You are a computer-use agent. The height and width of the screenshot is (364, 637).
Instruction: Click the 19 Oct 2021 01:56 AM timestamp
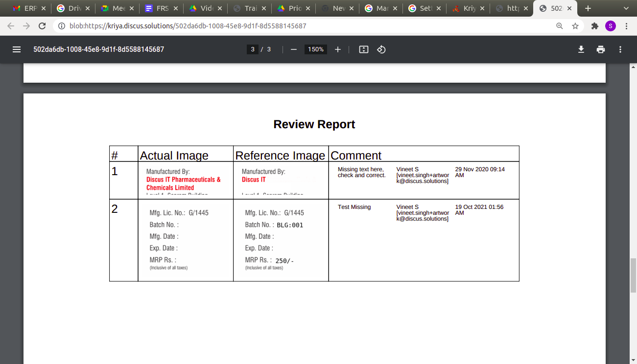tap(479, 210)
